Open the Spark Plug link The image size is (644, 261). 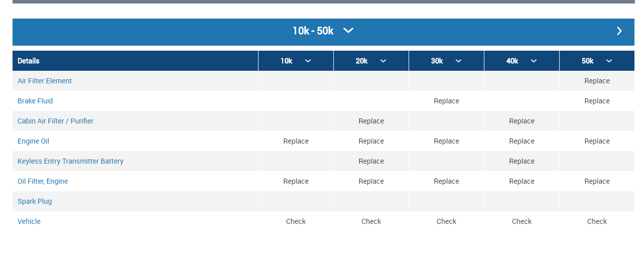coord(35,201)
